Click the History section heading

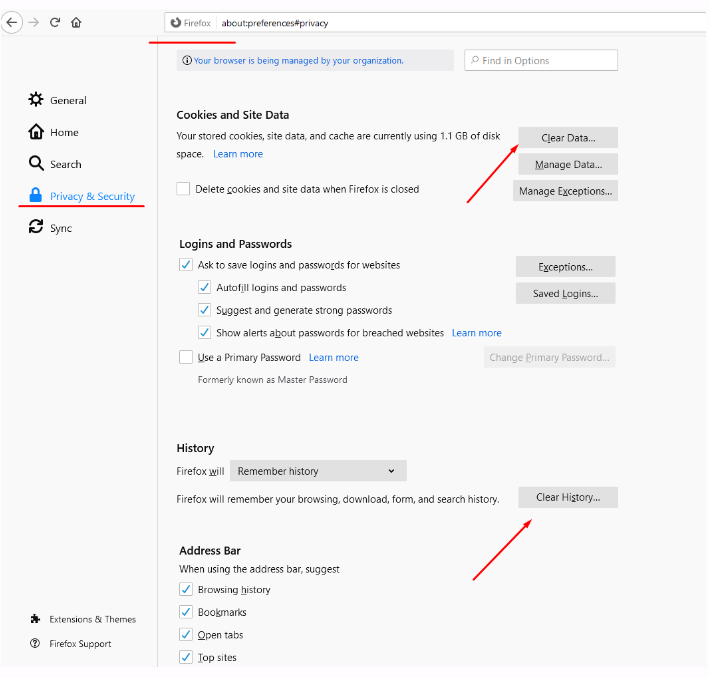[x=195, y=448]
